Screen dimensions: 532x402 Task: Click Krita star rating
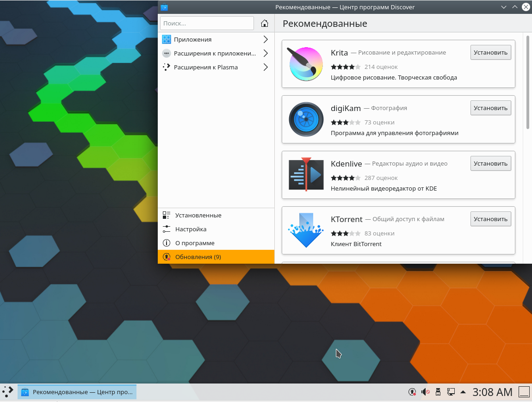pos(346,67)
